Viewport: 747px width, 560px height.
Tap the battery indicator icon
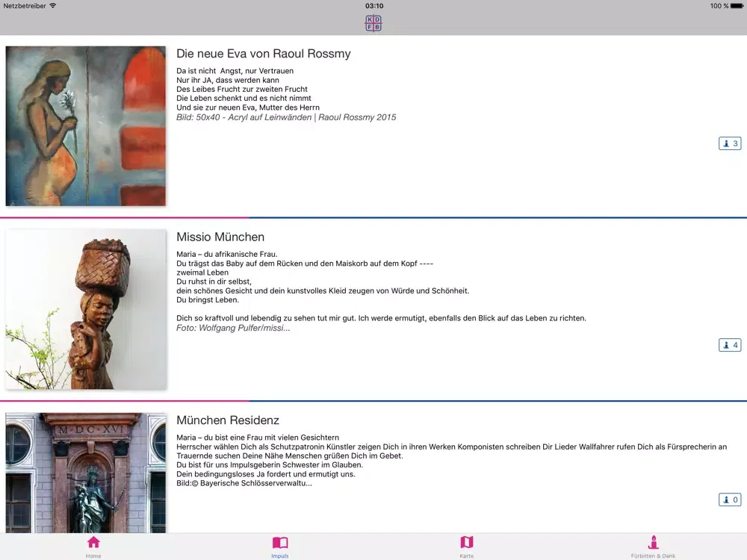pos(737,6)
